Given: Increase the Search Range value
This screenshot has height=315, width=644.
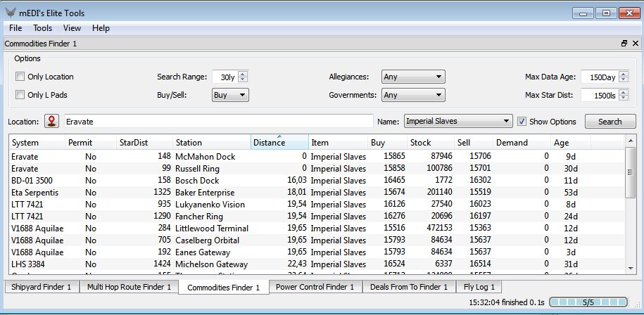Looking at the screenshot, I should [243, 74].
